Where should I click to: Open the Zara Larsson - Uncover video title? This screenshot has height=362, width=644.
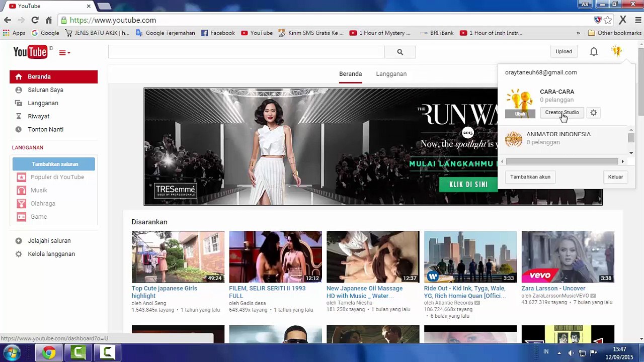tap(553, 289)
